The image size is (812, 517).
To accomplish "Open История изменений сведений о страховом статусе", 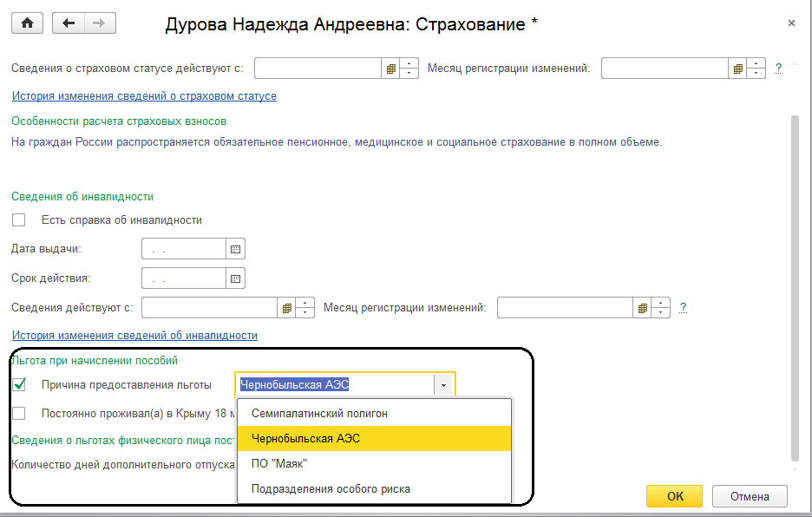I will [x=144, y=96].
